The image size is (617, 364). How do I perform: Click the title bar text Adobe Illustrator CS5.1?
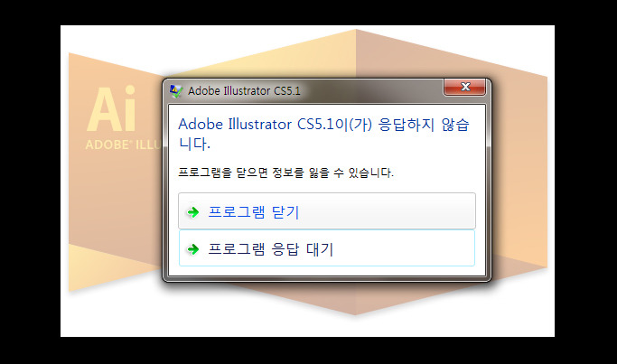[244, 91]
